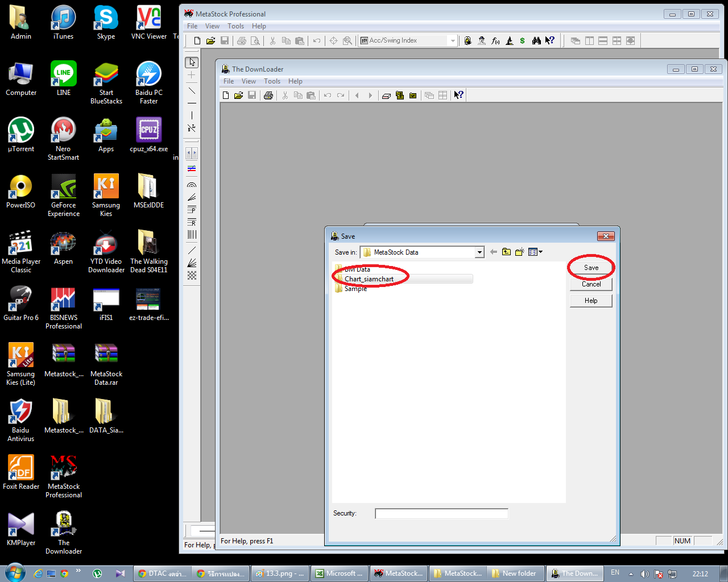728x582 pixels.
Task: Select the arrow pointer tool in drawing palette
Action: [192, 63]
